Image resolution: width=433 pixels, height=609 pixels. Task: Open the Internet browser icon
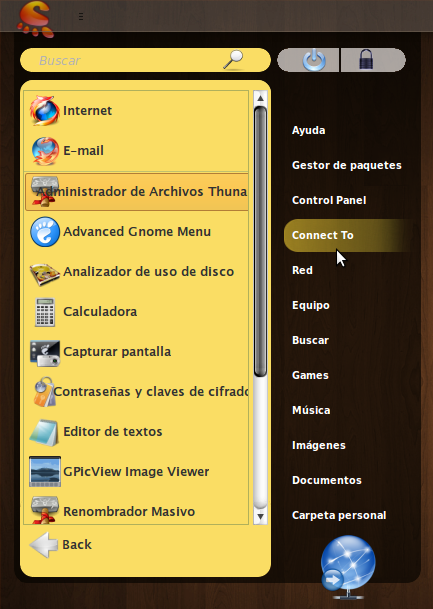pos(45,111)
